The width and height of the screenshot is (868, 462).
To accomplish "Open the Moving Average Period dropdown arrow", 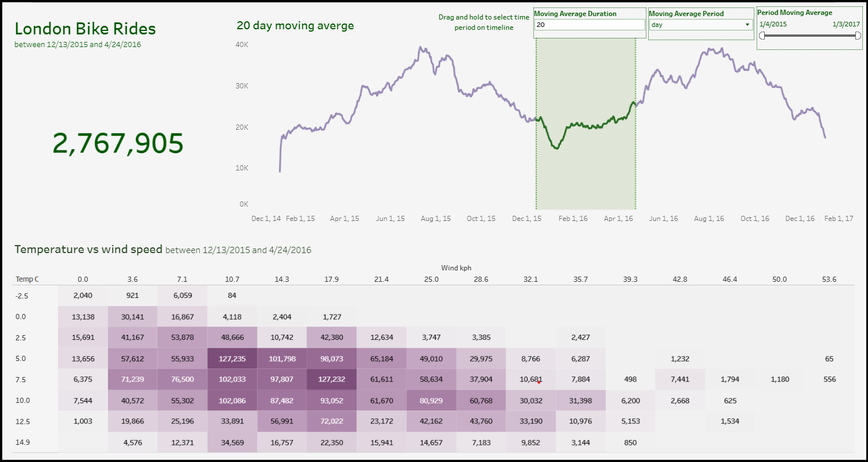I will pyautogui.click(x=747, y=25).
